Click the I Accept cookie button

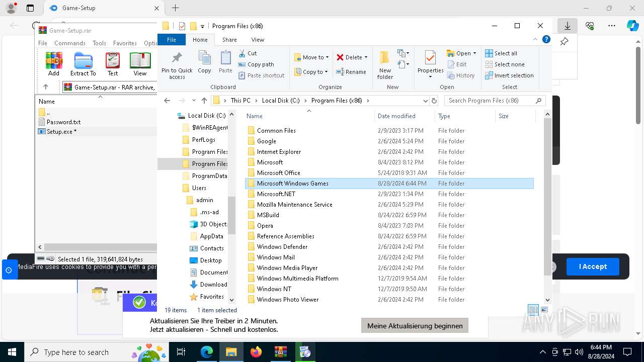(x=593, y=266)
